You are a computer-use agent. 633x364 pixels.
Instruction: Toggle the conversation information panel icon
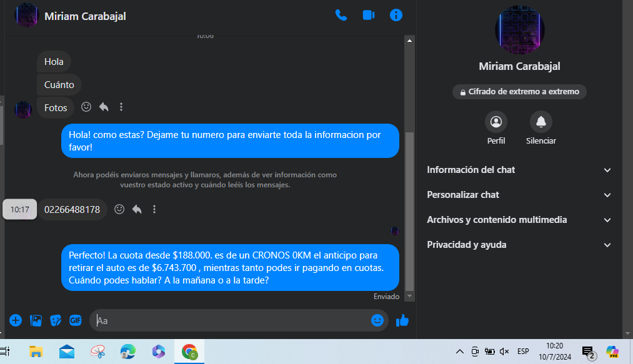[396, 16]
